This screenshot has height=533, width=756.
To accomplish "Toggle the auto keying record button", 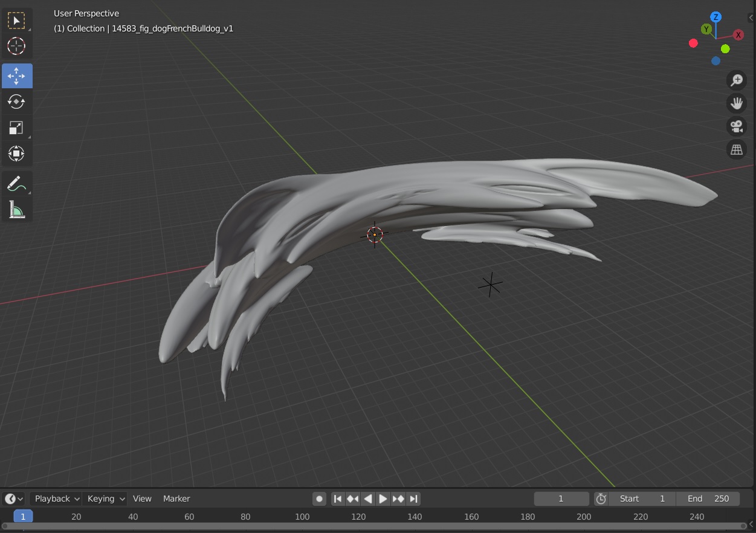I will (x=320, y=499).
